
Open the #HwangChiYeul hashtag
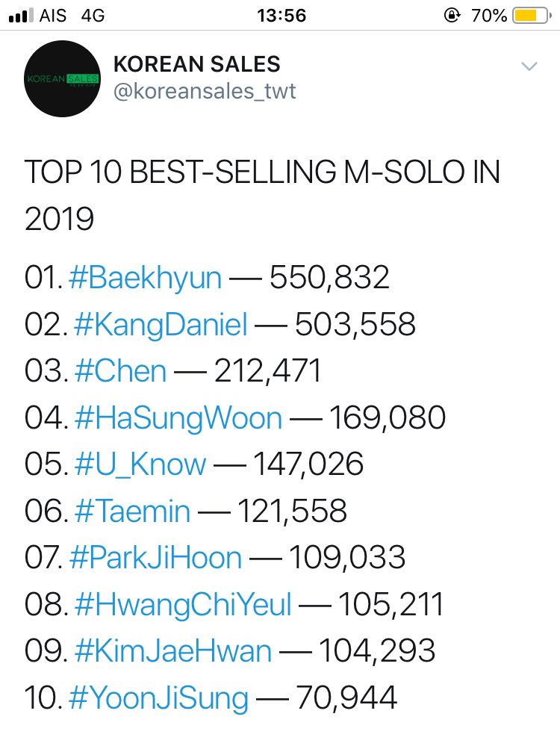click(x=183, y=604)
